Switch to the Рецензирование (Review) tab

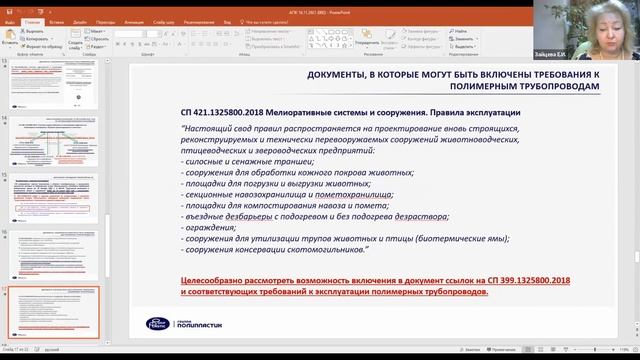click(x=199, y=22)
